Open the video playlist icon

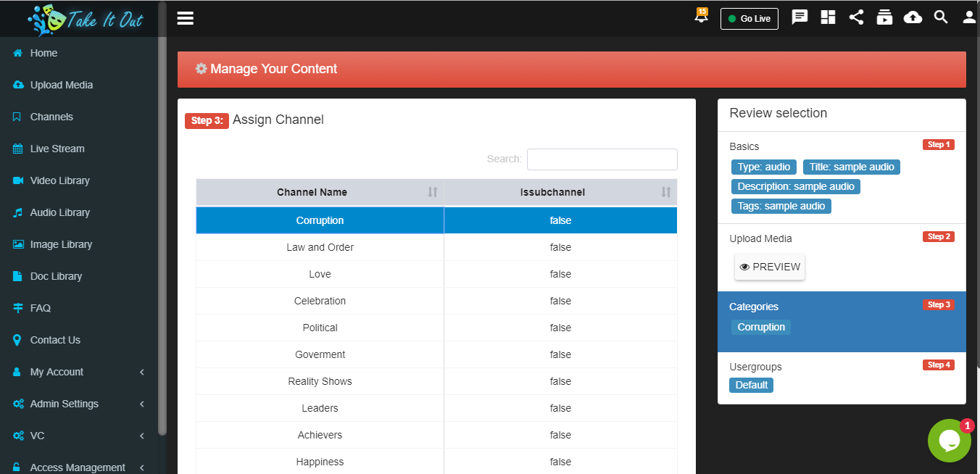coord(884,17)
